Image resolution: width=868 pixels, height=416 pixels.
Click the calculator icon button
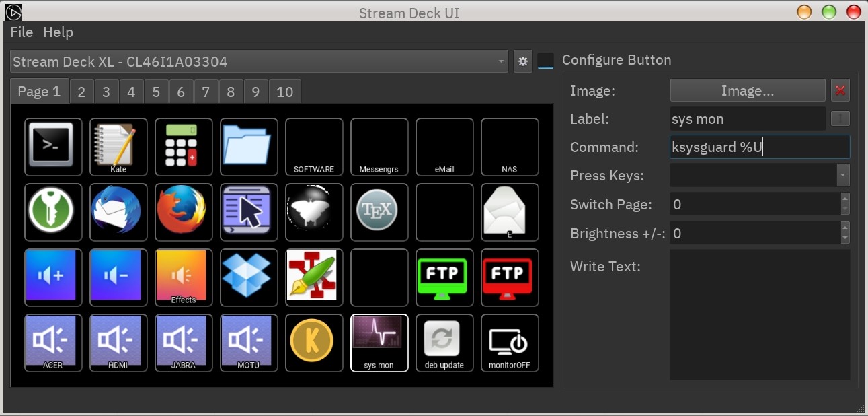point(184,147)
